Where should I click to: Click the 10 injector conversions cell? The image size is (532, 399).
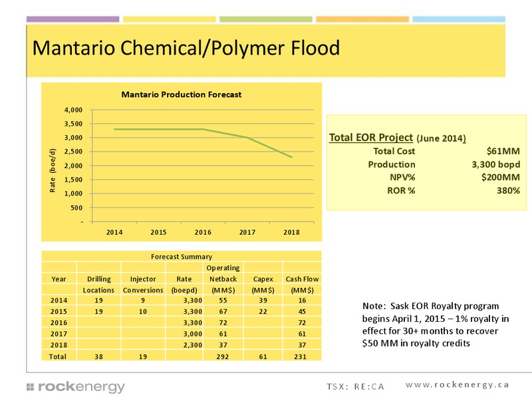pos(143,311)
